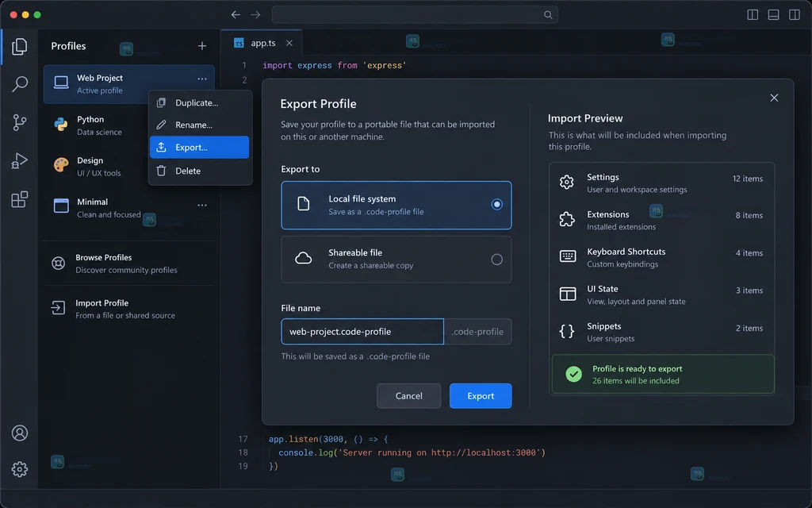Click line number 18 in the editor
812x508 pixels.
(x=243, y=452)
